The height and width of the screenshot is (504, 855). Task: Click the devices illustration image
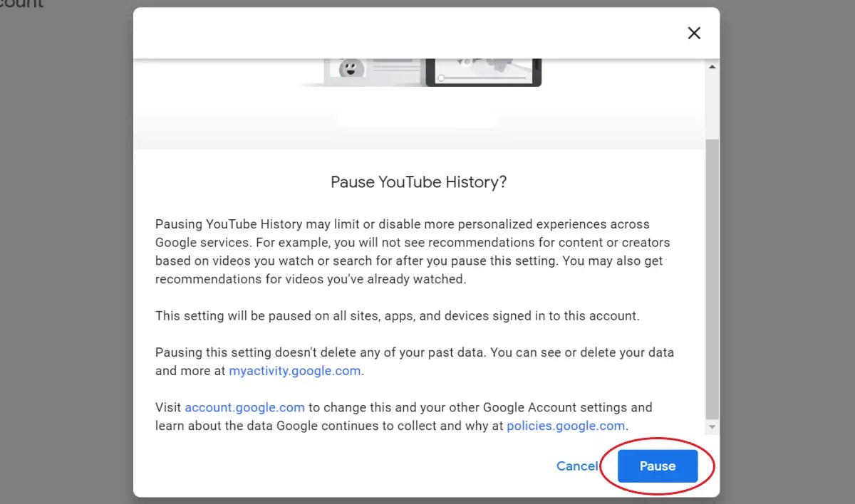tap(420, 73)
